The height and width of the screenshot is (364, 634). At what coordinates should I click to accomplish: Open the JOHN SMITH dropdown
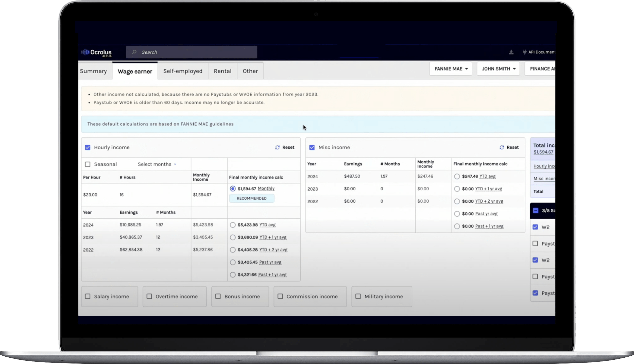coord(498,69)
